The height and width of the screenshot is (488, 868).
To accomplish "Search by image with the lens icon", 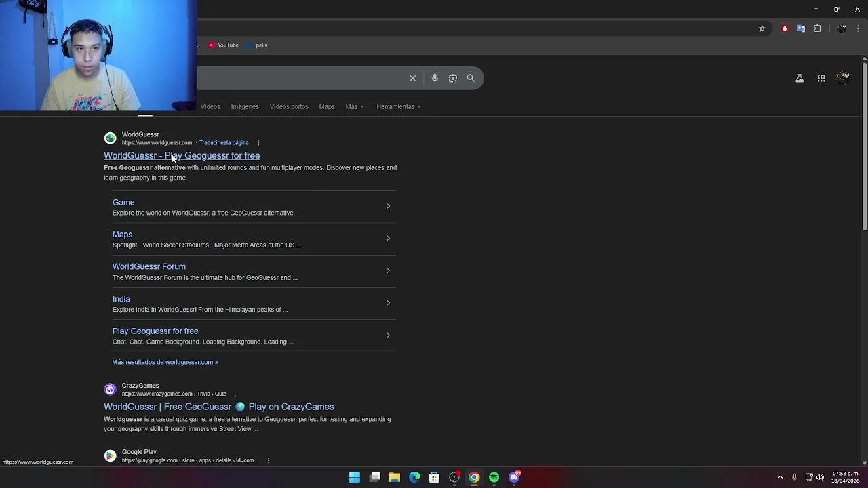I will tap(453, 78).
